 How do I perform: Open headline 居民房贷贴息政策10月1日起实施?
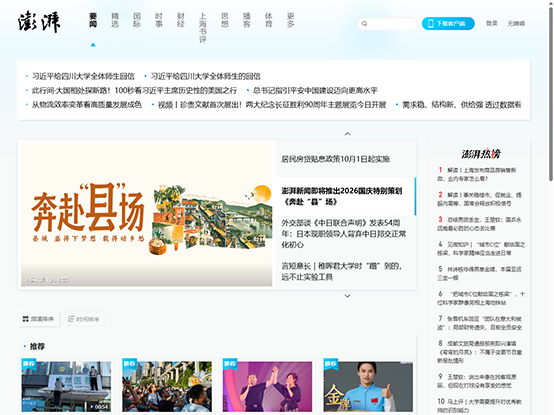335,159
